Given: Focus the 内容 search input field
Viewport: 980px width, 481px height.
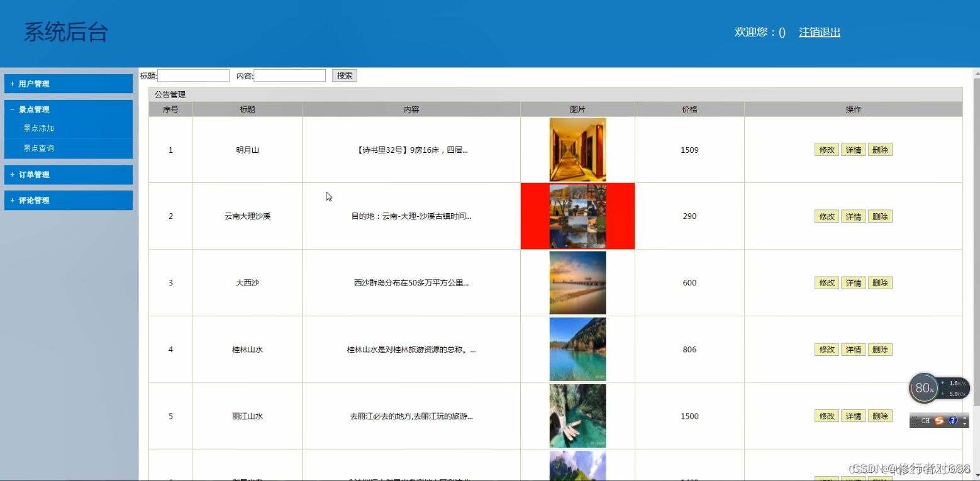Looking at the screenshot, I should [289, 75].
